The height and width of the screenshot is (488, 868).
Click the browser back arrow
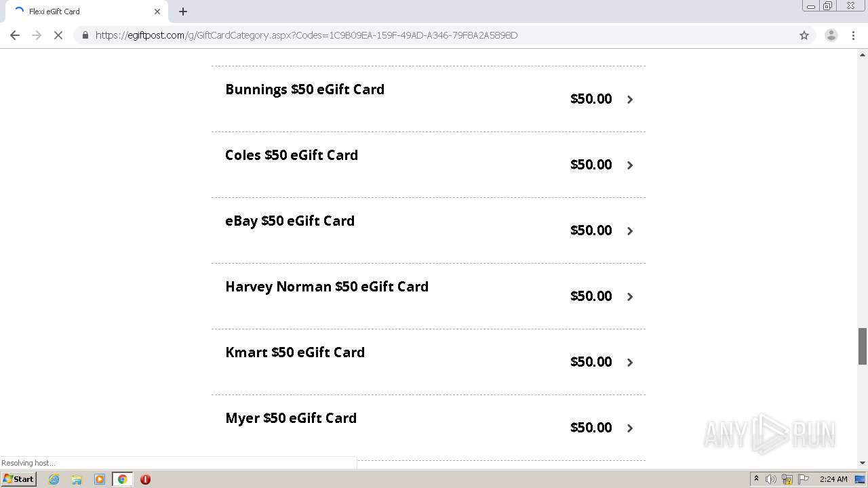15,35
